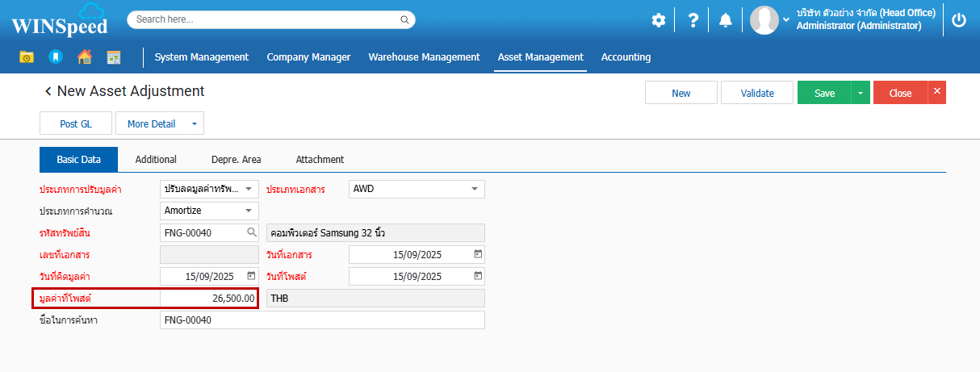Open the Accounting menu

(626, 57)
